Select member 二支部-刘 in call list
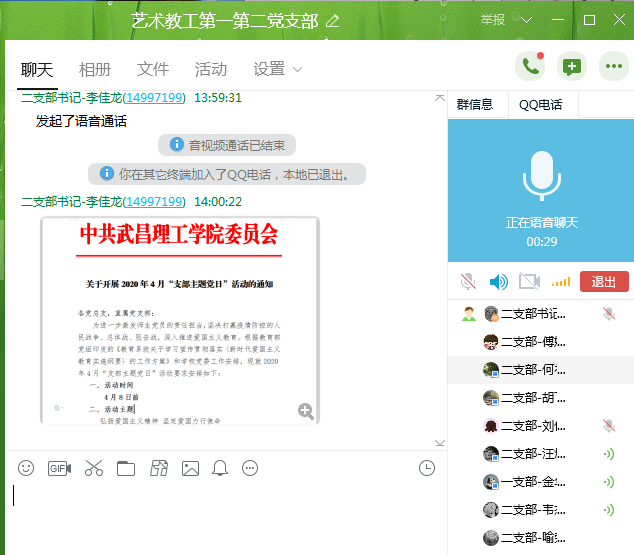This screenshot has height=555, width=634. 541,426
